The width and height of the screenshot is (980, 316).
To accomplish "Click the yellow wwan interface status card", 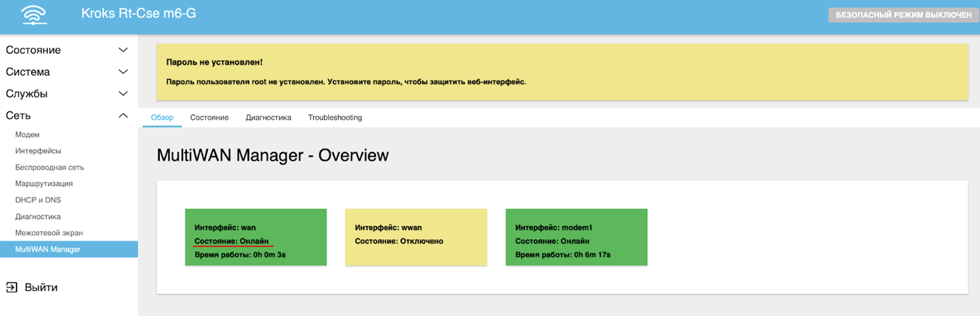I will 416,237.
